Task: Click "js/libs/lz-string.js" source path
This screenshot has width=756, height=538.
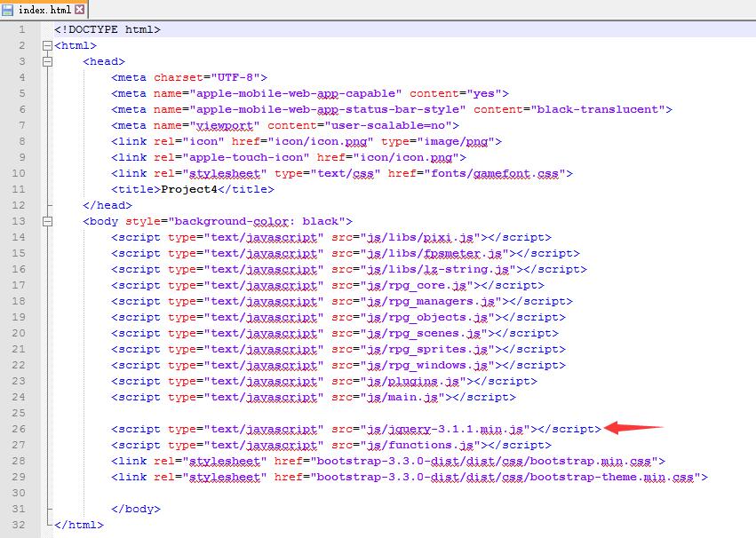Action: [x=438, y=269]
